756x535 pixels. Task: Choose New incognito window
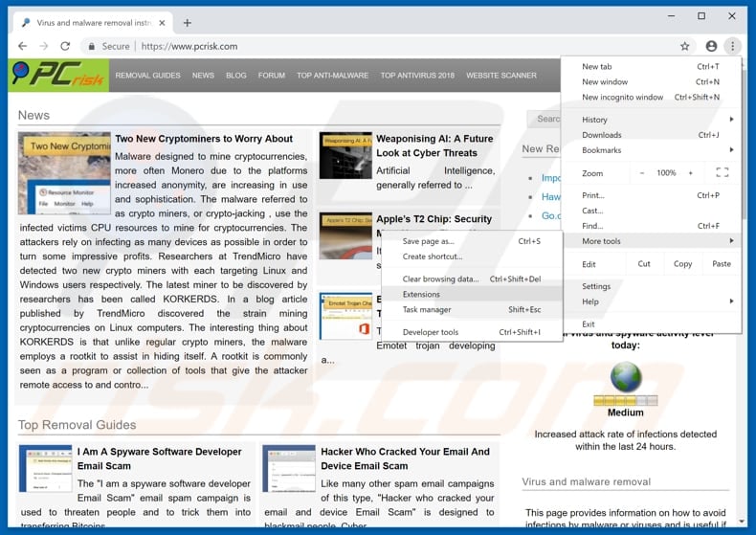point(651,97)
